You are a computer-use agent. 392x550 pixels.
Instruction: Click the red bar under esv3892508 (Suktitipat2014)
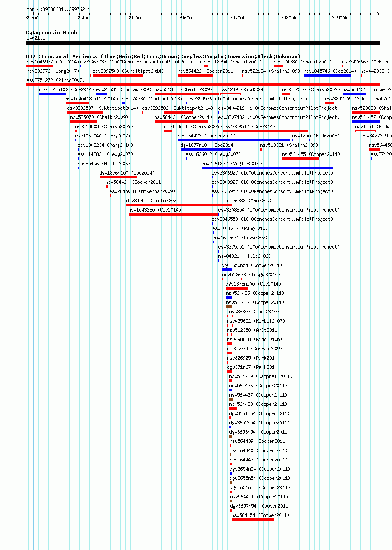point(118,75)
